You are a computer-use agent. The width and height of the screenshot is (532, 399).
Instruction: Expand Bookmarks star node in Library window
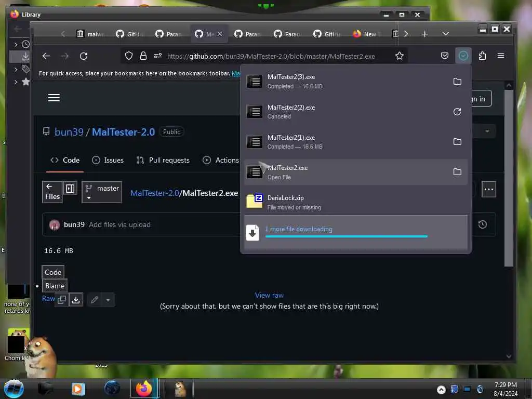coord(16,82)
